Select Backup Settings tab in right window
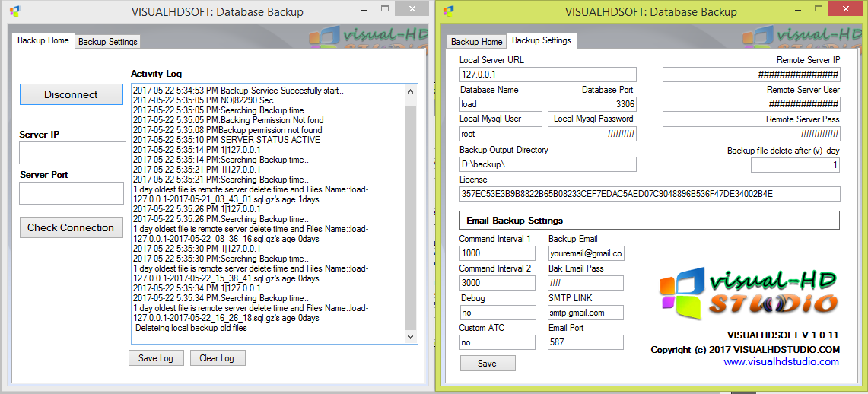The image size is (868, 394). pyautogui.click(x=542, y=40)
